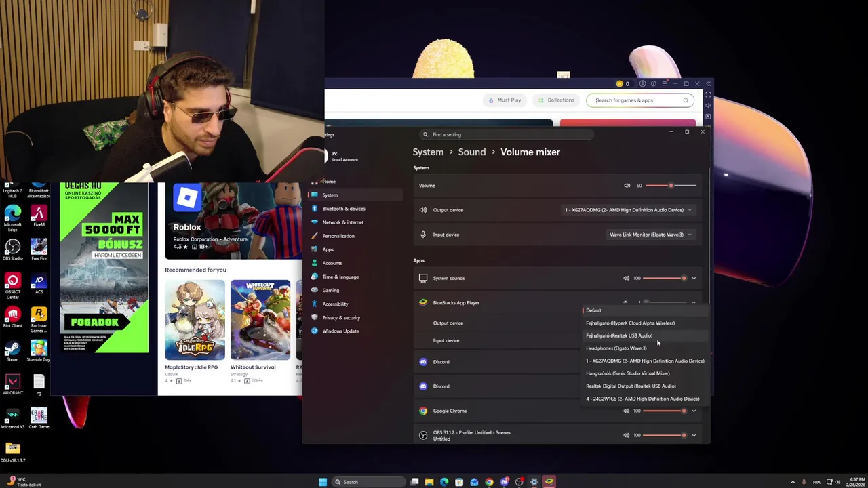The width and height of the screenshot is (868, 488).
Task: Open OBS Studio desktop shortcut
Action: coord(12,250)
